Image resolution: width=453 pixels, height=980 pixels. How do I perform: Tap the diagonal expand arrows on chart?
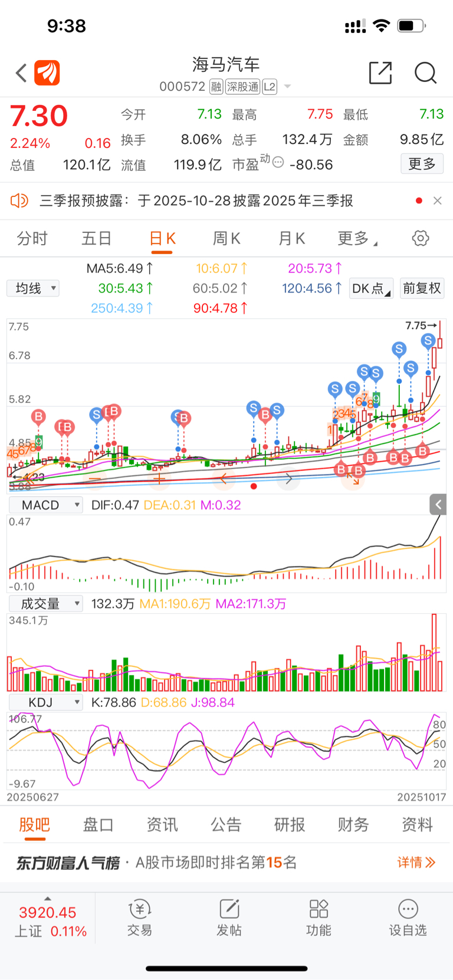353,478
